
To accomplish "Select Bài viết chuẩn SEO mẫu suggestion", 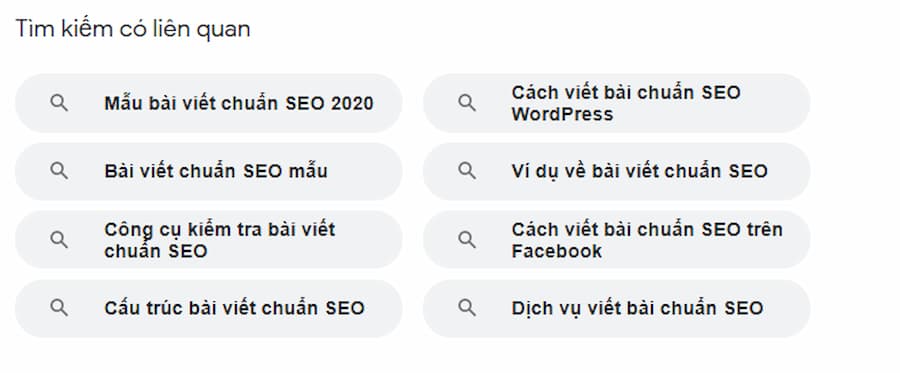I will 208,172.
